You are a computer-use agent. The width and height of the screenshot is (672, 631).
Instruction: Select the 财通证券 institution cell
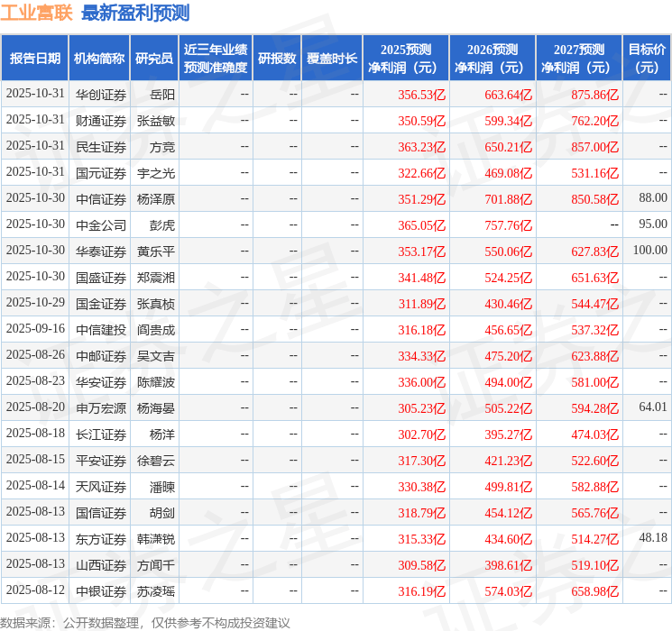[x=101, y=121]
